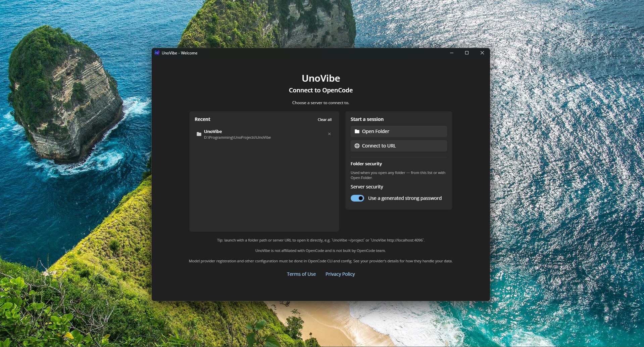This screenshot has width=644, height=347.
Task: Maximize the UnoVibe window
Action: [x=467, y=53]
